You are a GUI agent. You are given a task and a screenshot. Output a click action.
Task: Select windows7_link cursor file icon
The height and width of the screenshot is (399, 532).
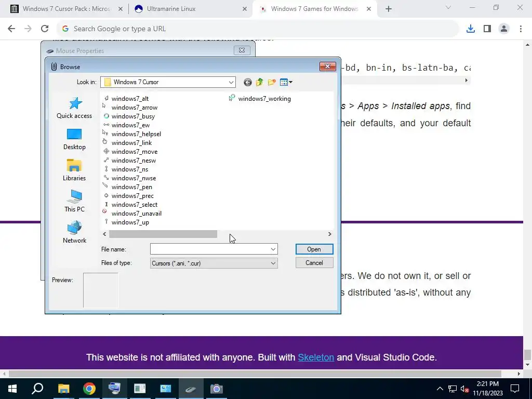(105, 142)
